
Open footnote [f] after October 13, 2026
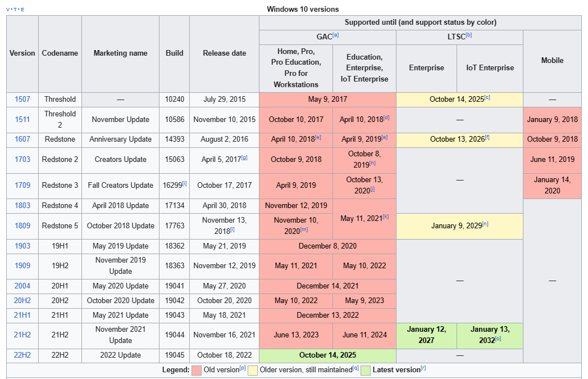coord(487,137)
